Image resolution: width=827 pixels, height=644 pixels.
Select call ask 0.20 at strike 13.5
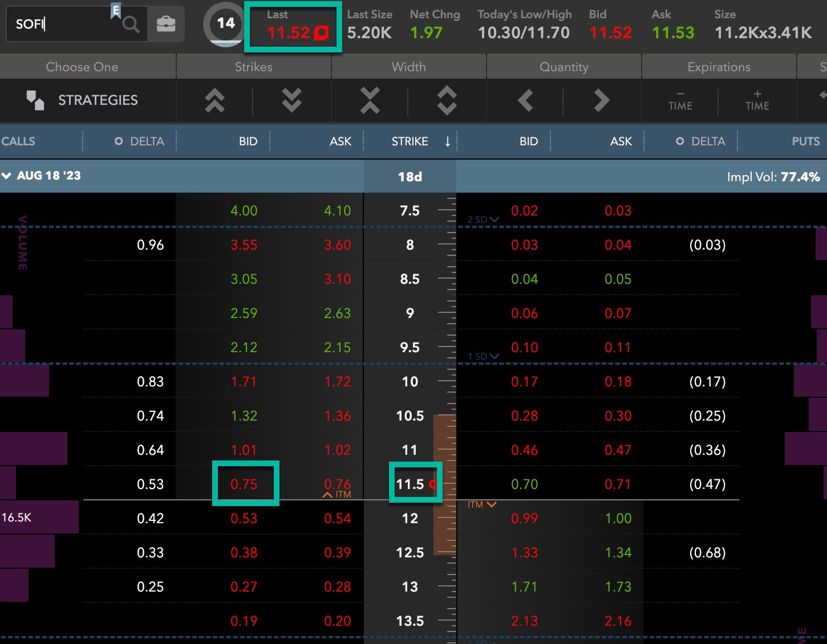click(338, 621)
